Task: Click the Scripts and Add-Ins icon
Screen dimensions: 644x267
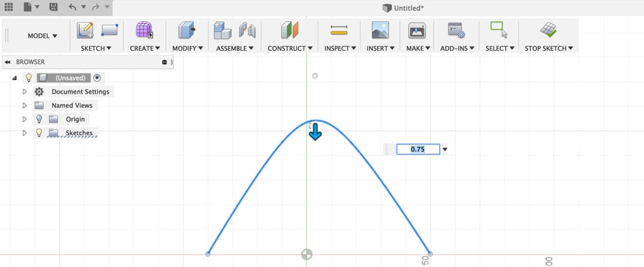Action: 457,30
